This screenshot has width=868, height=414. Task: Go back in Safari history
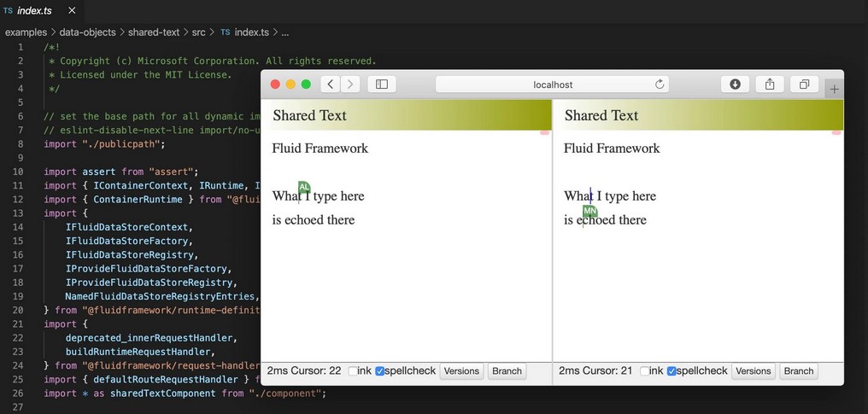331,84
